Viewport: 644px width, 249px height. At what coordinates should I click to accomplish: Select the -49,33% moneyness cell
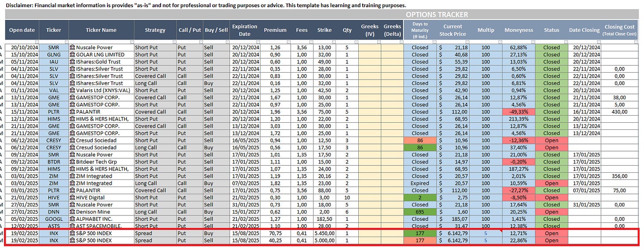pyautogui.click(x=519, y=112)
